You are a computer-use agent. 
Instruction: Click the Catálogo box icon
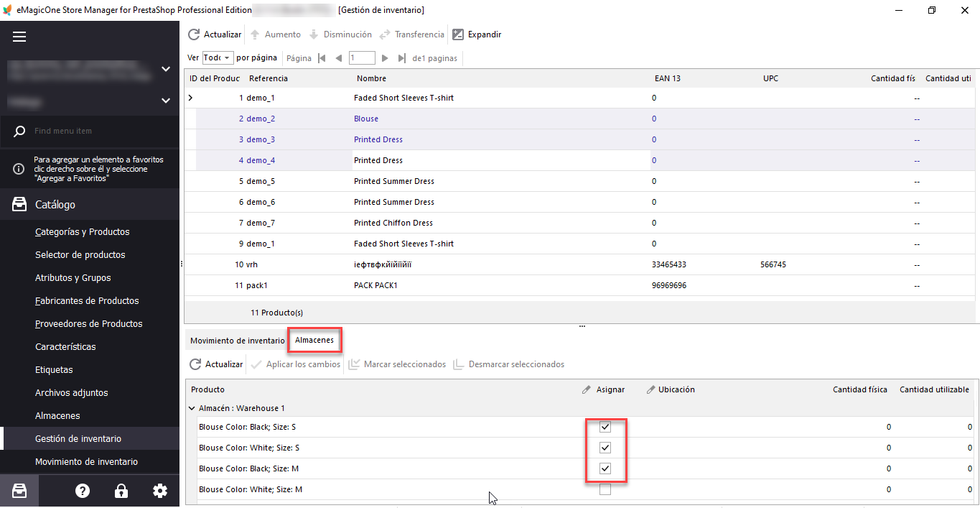pos(19,205)
